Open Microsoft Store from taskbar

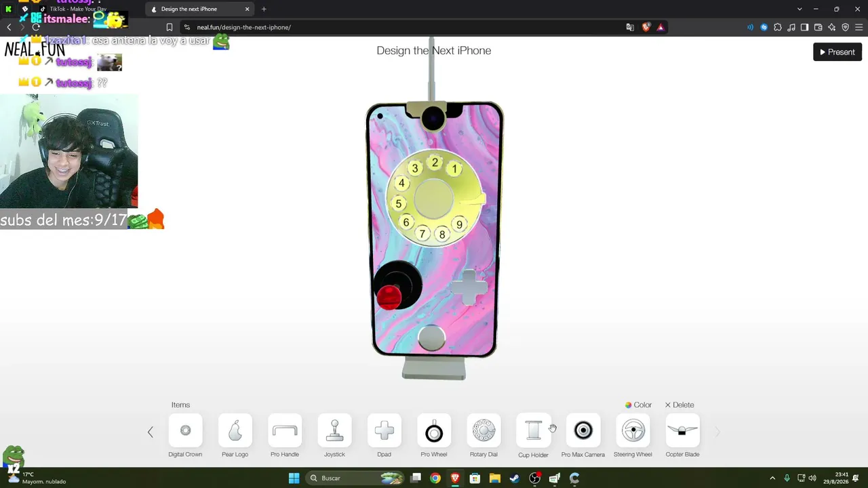(475, 479)
